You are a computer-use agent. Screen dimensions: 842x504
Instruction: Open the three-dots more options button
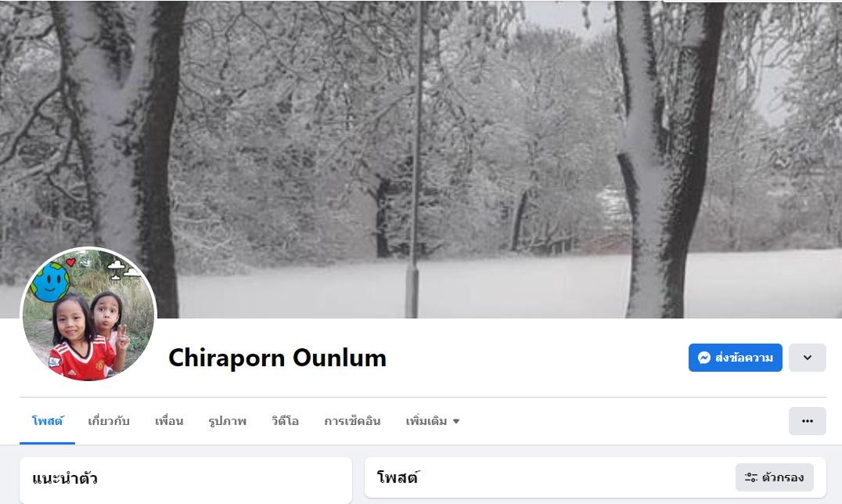coord(807,421)
